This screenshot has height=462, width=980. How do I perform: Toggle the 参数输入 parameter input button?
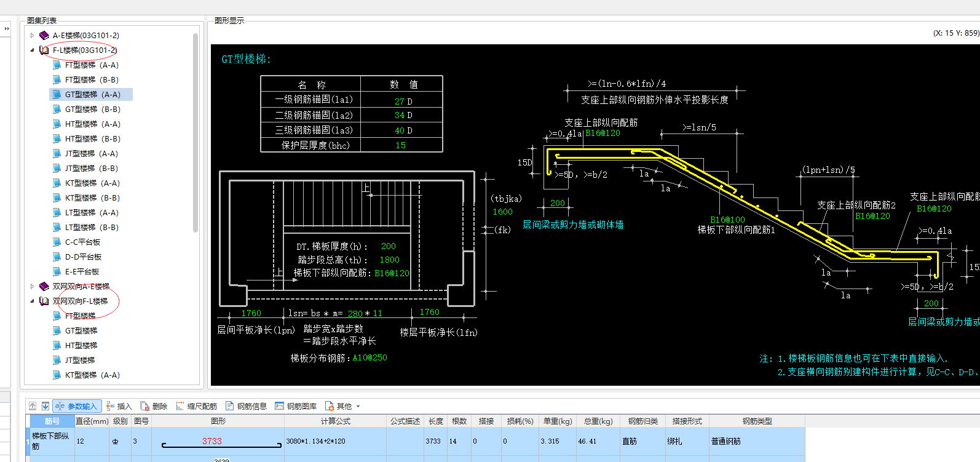pos(76,406)
